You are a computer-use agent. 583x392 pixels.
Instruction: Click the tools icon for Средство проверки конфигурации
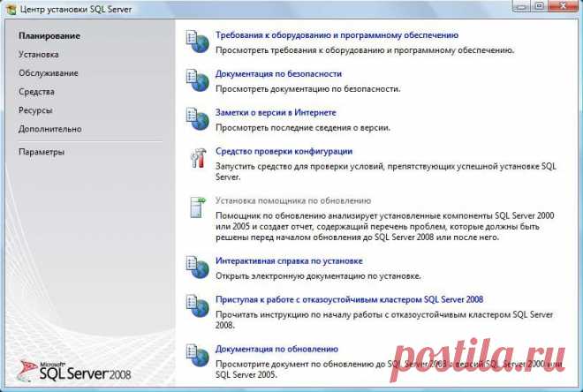198,158
